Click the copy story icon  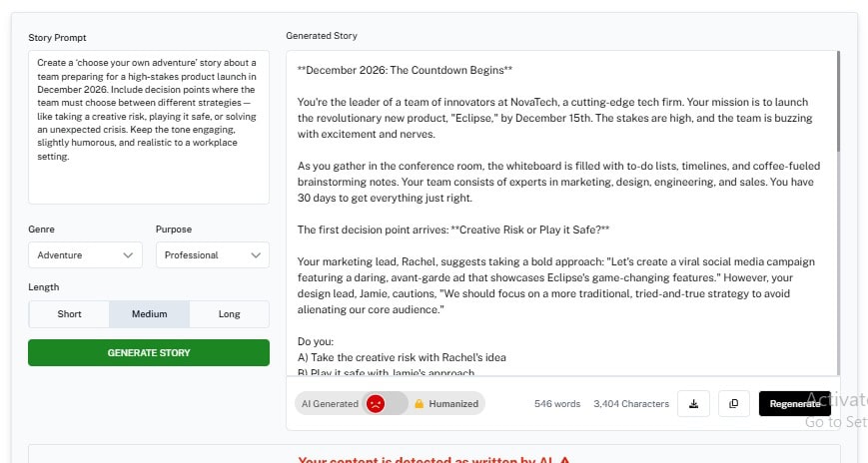tap(733, 404)
